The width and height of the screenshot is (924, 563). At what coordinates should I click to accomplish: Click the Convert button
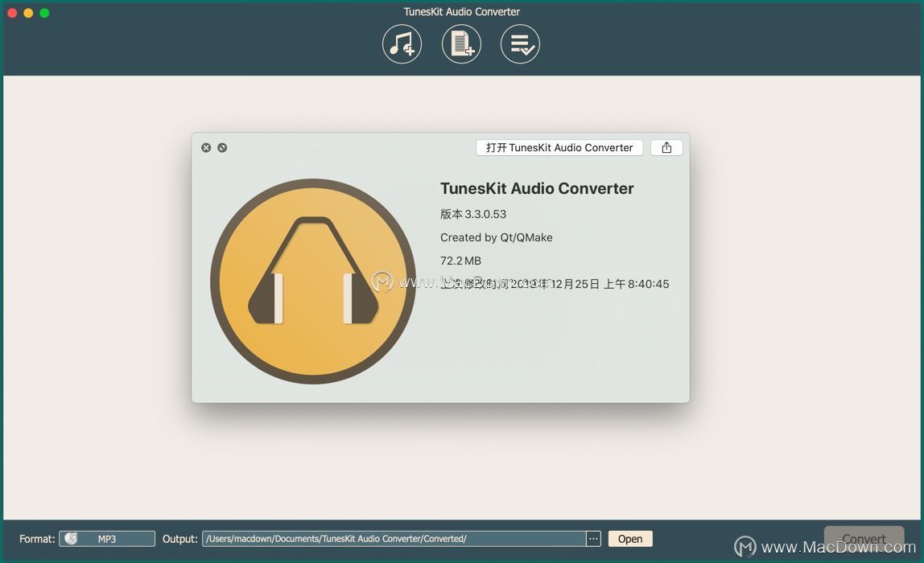pyautogui.click(x=864, y=539)
